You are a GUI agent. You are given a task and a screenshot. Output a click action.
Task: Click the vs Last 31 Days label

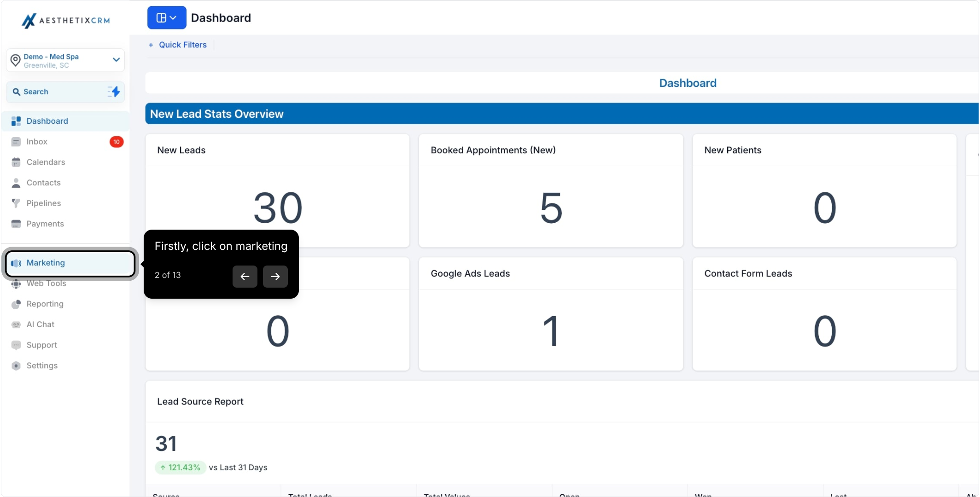tap(238, 468)
